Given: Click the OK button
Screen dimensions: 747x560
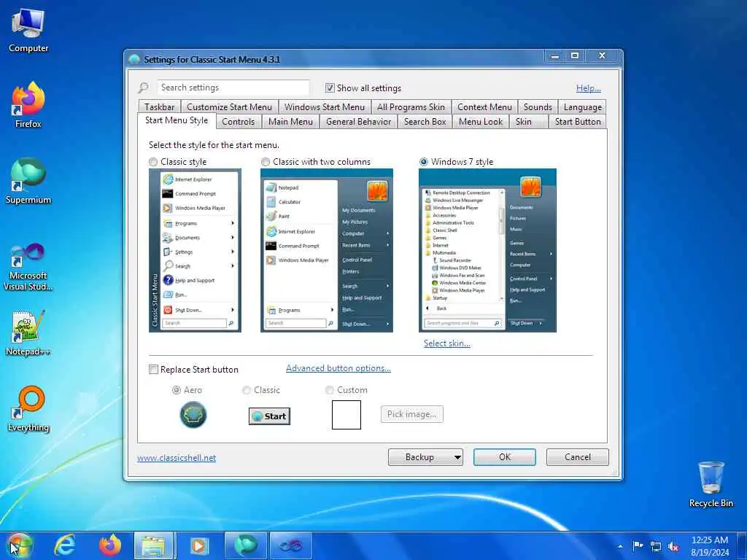Looking at the screenshot, I should 505,457.
